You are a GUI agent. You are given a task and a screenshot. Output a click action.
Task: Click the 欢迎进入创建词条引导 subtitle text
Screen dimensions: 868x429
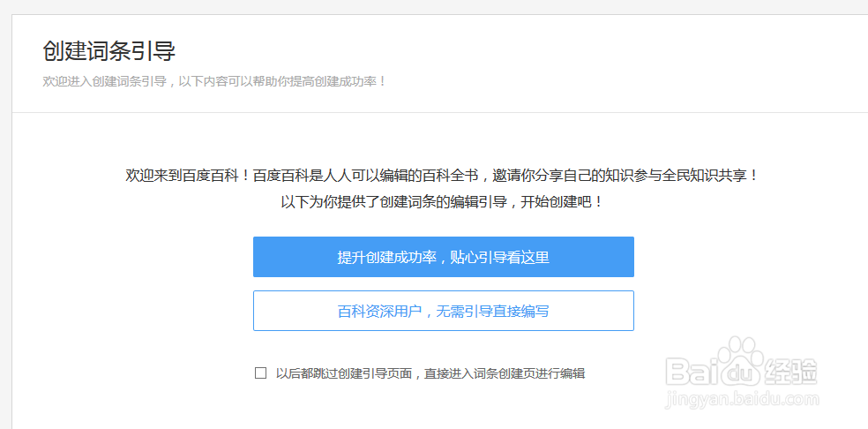pos(214,81)
